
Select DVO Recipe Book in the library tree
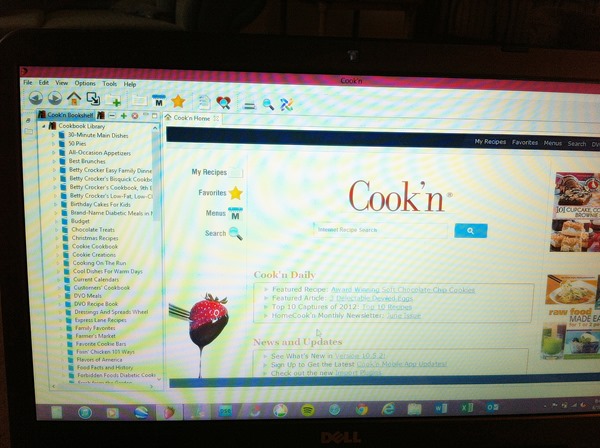96,304
